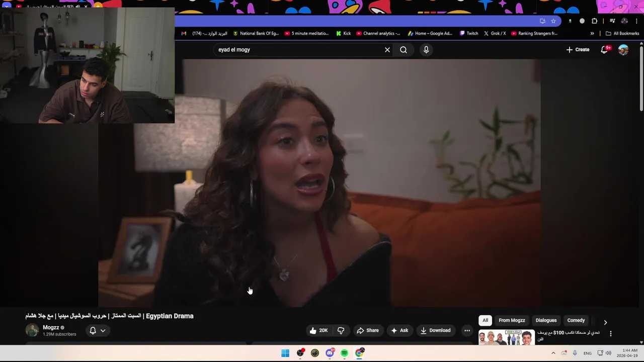The height and width of the screenshot is (362, 644).
Task: Start voice search with the microphone icon
Action: coord(426,50)
